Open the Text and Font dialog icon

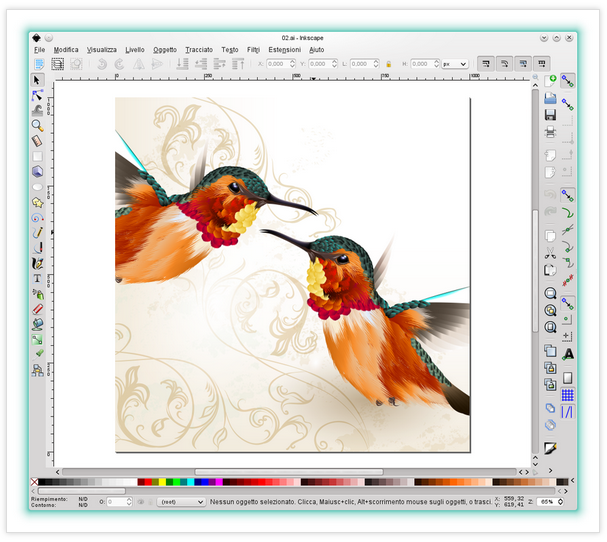click(568, 353)
